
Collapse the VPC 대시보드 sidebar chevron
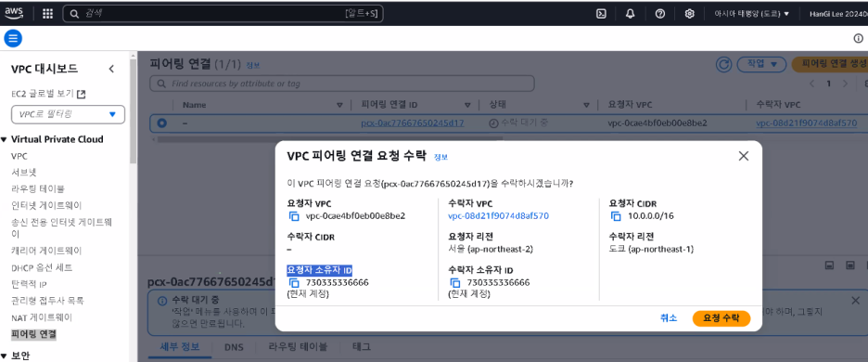pos(111,69)
